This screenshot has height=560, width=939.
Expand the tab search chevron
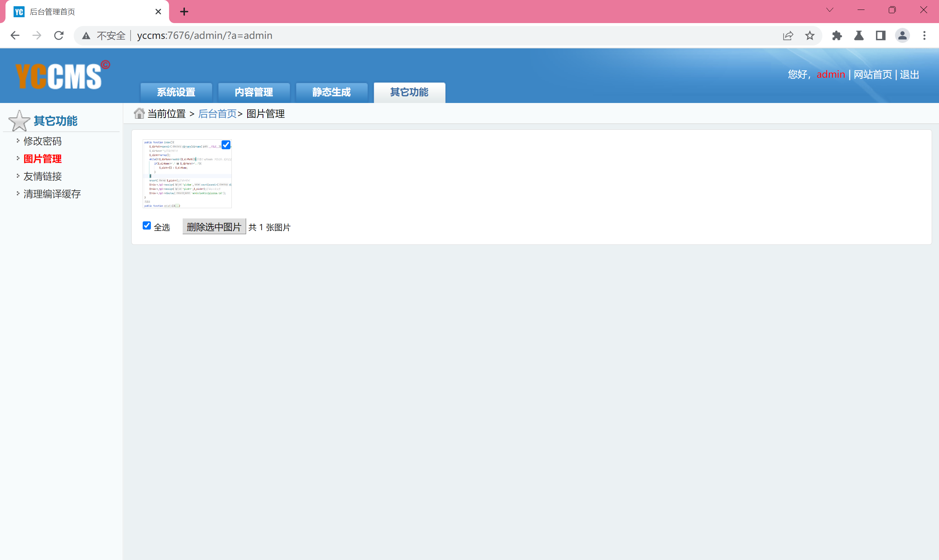pyautogui.click(x=829, y=10)
